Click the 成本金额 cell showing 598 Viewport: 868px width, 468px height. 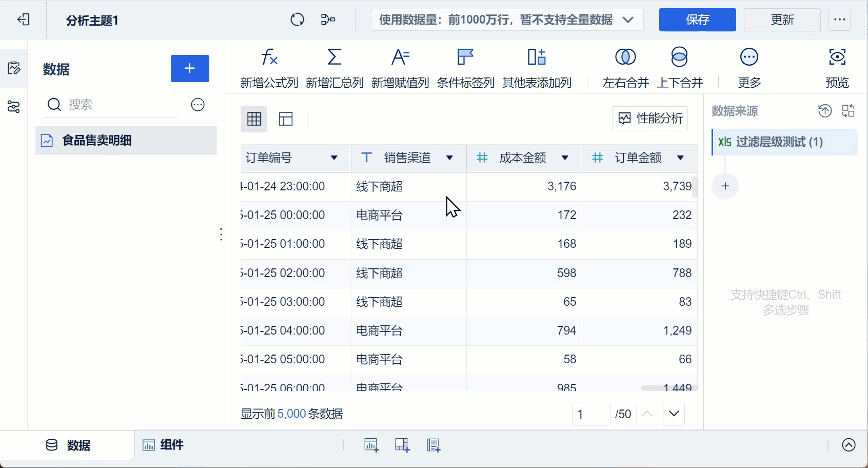[524, 273]
